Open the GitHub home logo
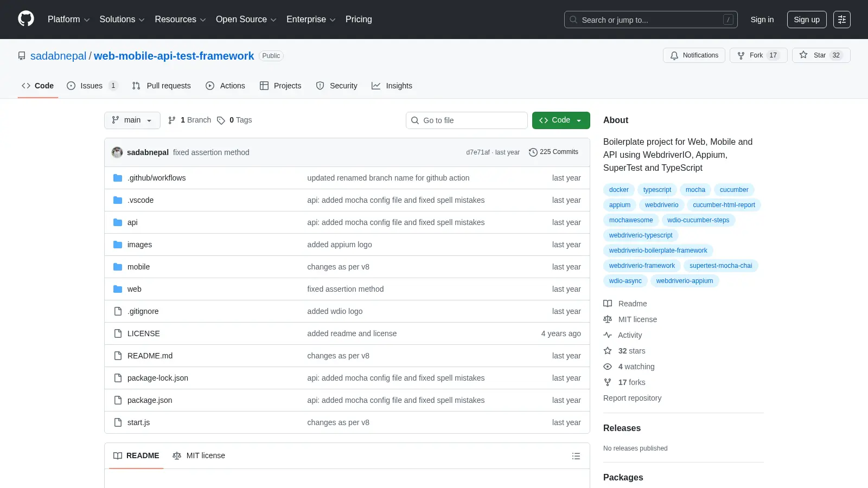The width and height of the screenshot is (868, 488). pos(26,19)
